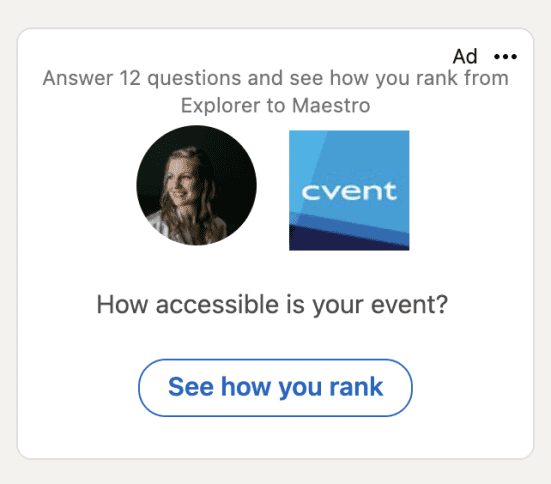Click the Cvent company logo
551x484 pixels.
pos(349,190)
